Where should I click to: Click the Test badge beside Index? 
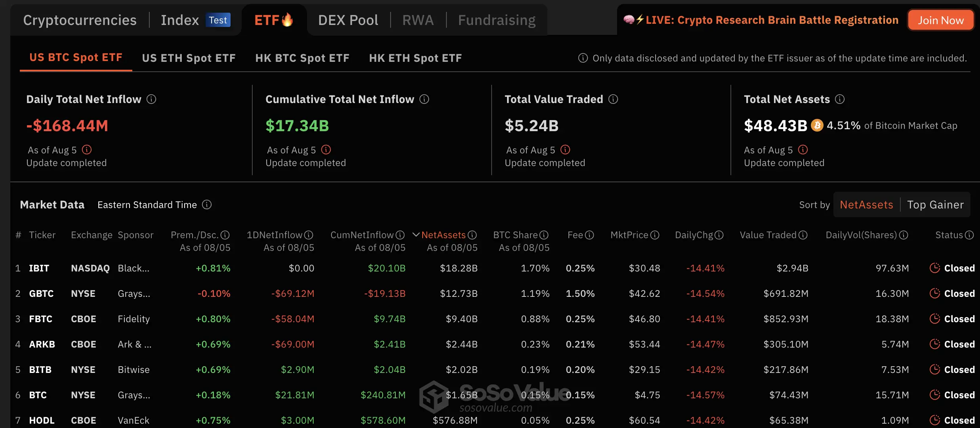(218, 20)
